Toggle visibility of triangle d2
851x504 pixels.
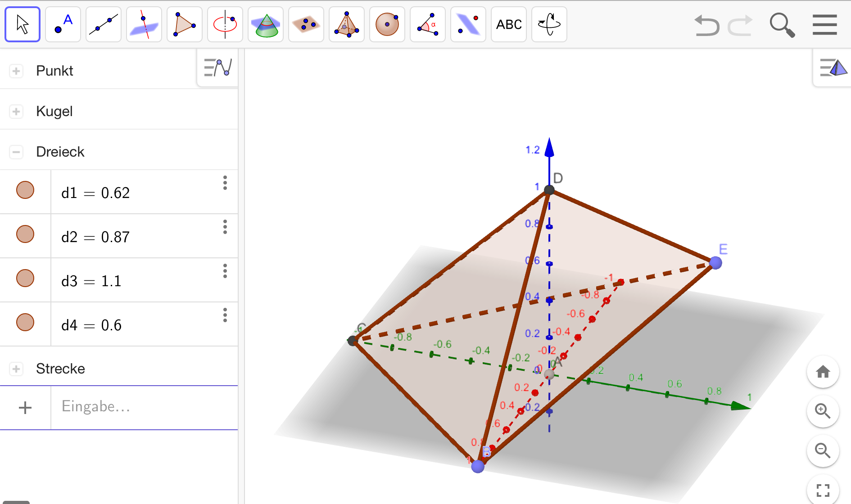click(26, 234)
